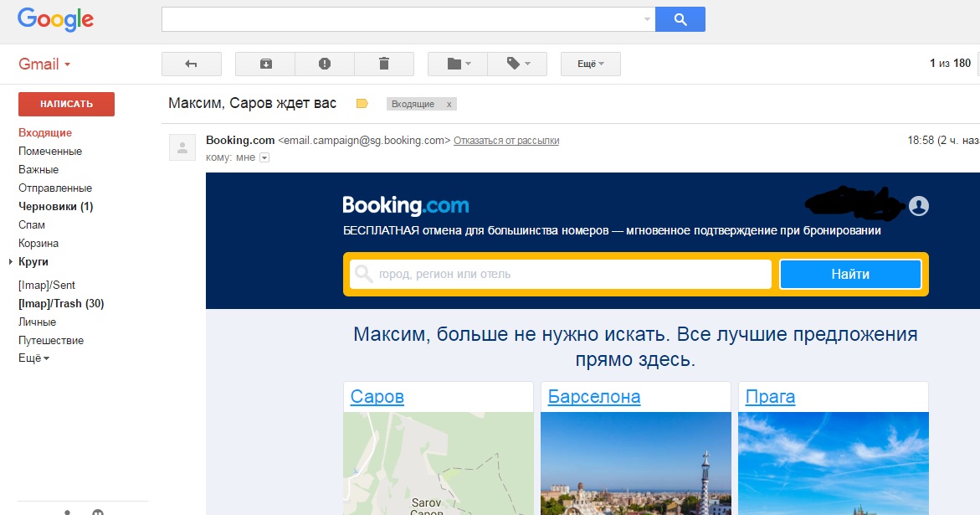This screenshot has width=980, height=515.
Task: Click the yellow importance marker beside subject
Action: (x=362, y=104)
